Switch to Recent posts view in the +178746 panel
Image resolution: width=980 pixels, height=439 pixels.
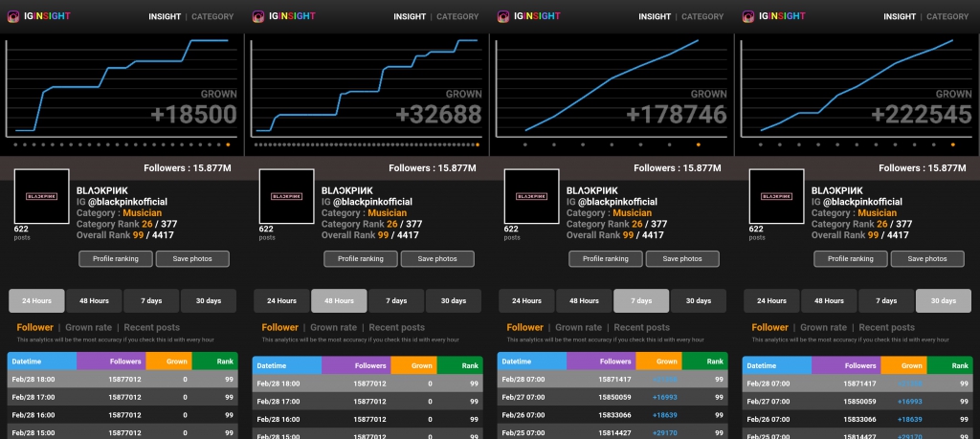[642, 327]
